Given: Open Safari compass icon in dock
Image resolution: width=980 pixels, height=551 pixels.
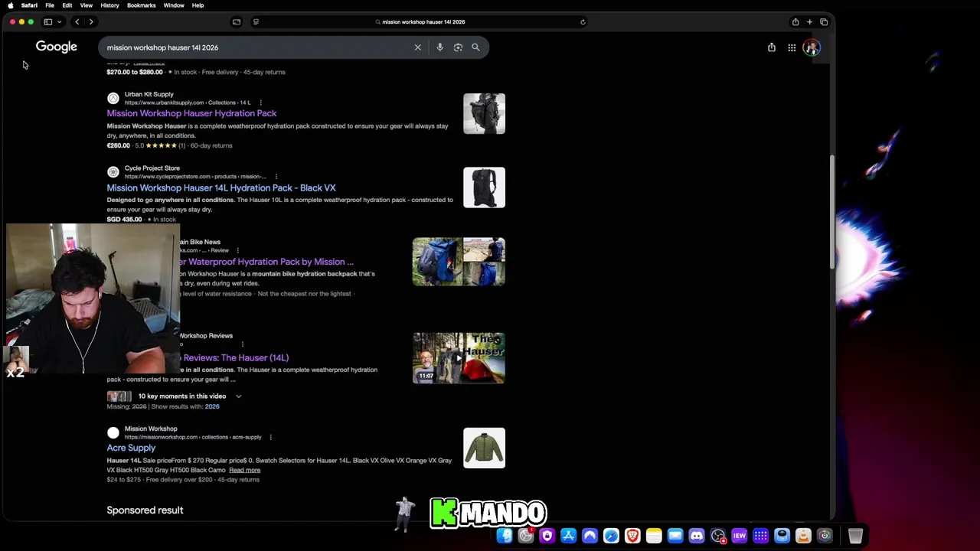Looking at the screenshot, I should 611,536.
